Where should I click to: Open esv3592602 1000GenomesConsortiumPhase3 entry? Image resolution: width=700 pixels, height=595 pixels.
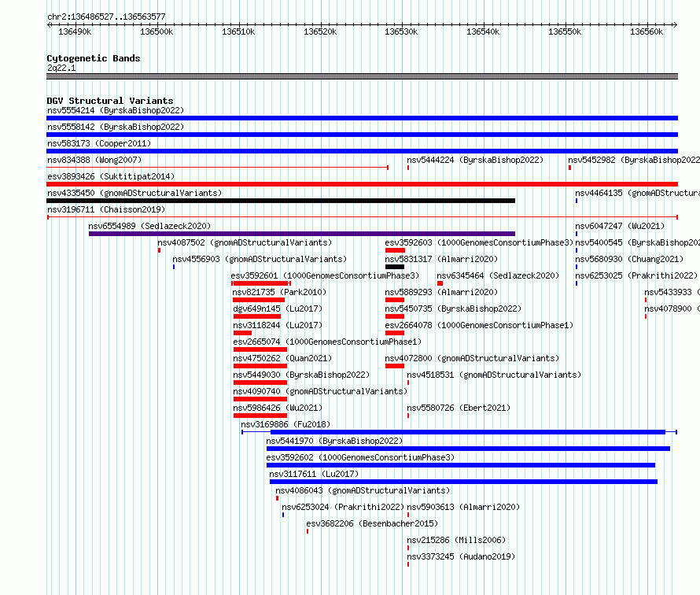point(360,457)
